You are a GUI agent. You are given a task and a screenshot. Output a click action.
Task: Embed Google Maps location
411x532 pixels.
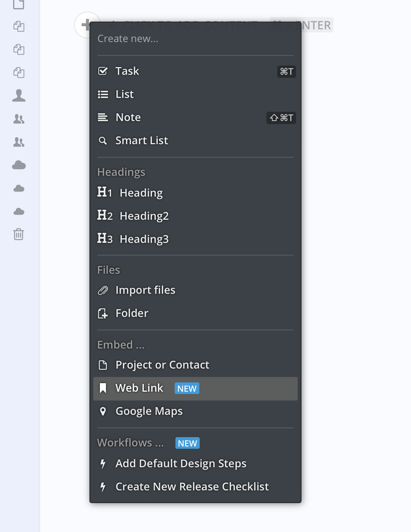[x=195, y=411]
